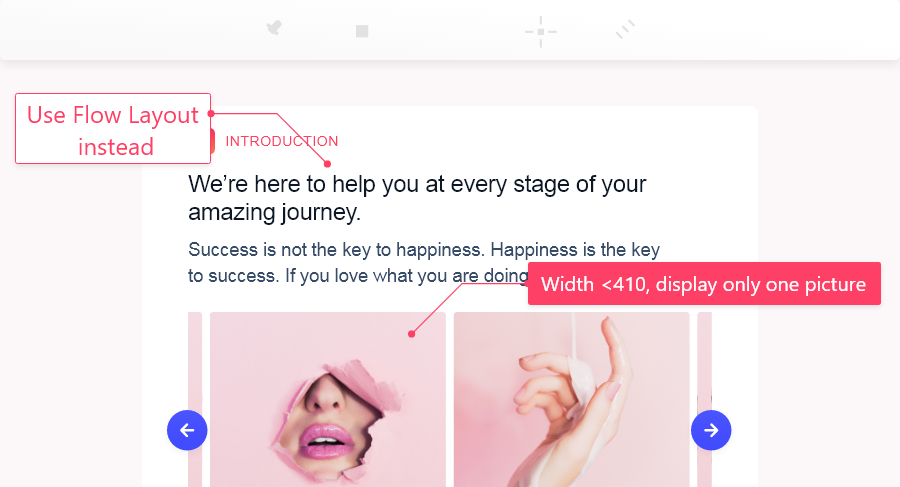Open the hand with cream picture
This screenshot has height=487, width=900.
(x=572, y=400)
